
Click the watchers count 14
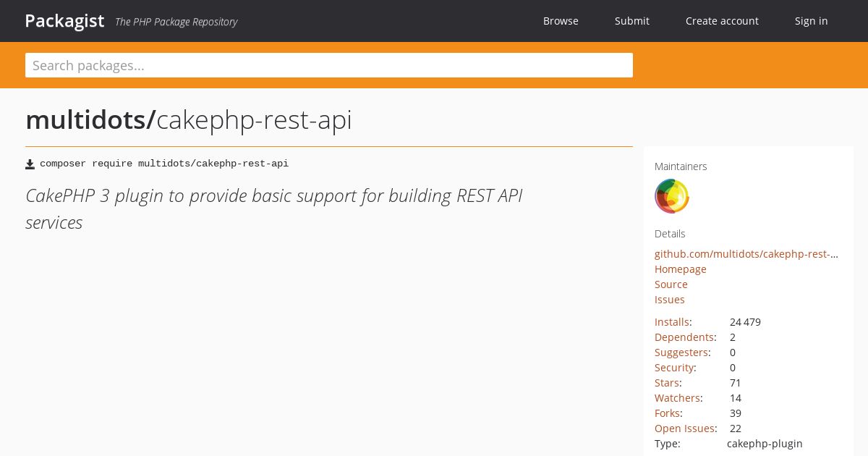[736, 398]
